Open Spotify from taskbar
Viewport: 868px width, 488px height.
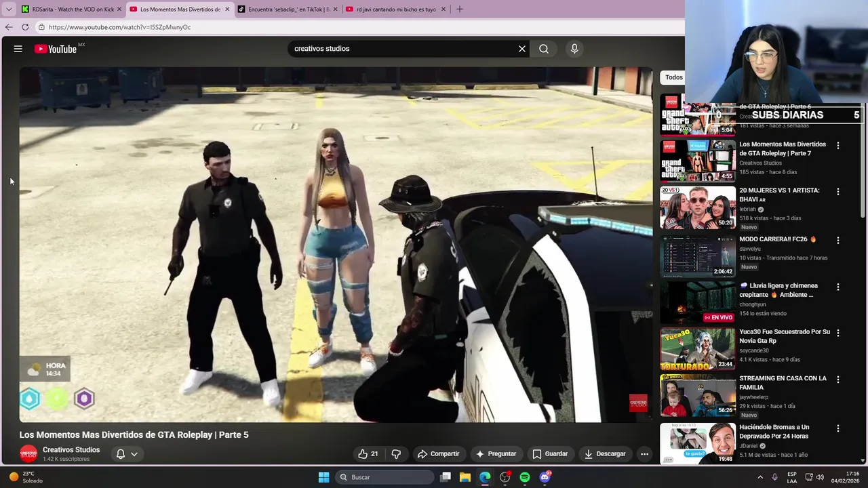pyautogui.click(x=525, y=477)
